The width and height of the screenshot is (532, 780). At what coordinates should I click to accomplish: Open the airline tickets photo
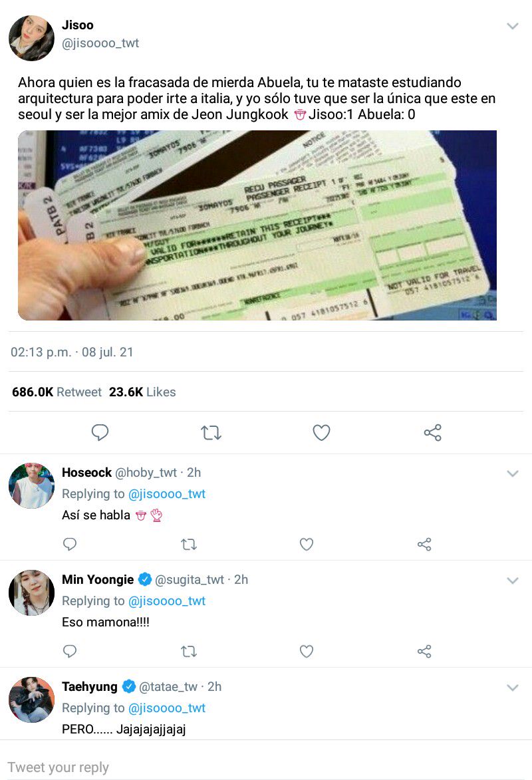point(257,225)
